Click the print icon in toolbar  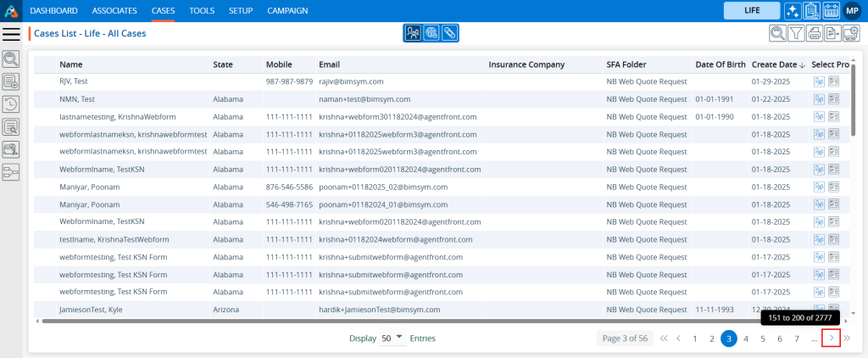[815, 33]
